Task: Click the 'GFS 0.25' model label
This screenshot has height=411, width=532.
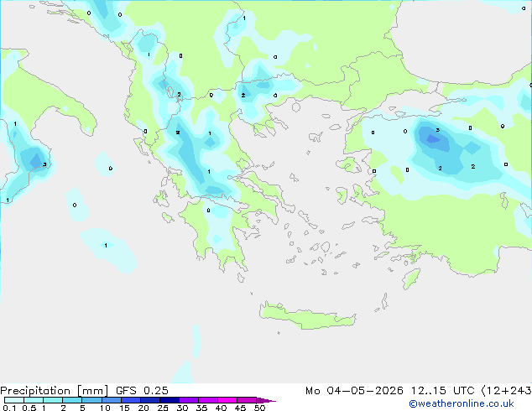Action: coord(142,391)
